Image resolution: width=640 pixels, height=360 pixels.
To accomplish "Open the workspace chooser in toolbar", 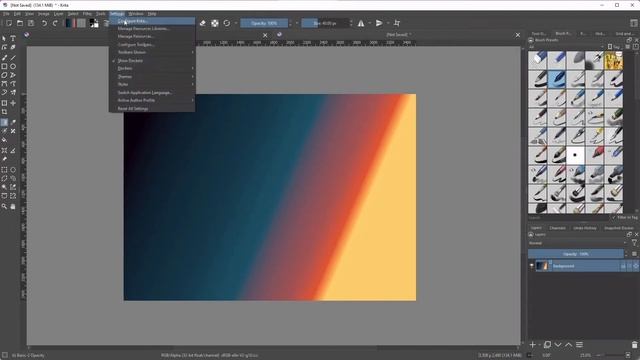I will click(x=634, y=23).
